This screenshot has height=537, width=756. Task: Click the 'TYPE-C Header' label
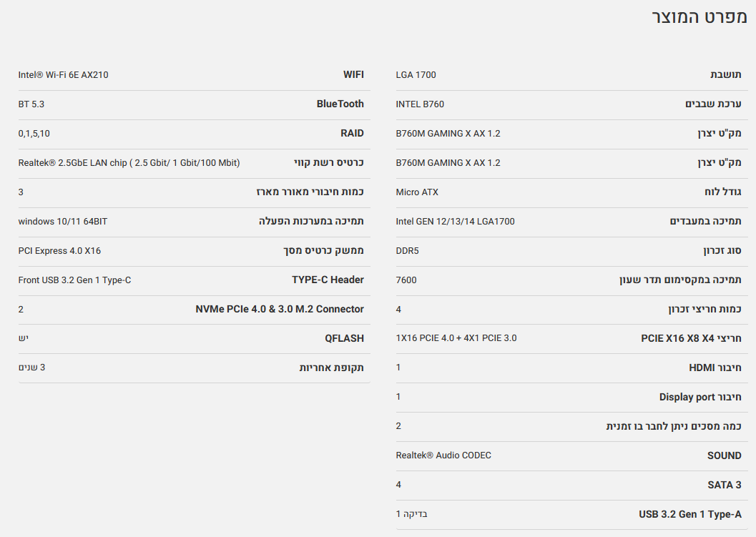pos(328,280)
